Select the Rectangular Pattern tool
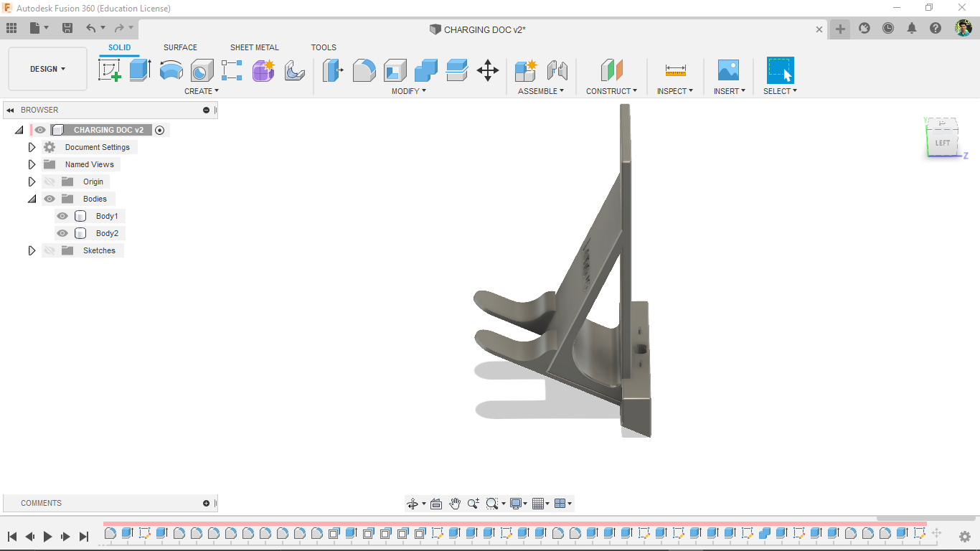980x551 pixels. click(x=232, y=70)
